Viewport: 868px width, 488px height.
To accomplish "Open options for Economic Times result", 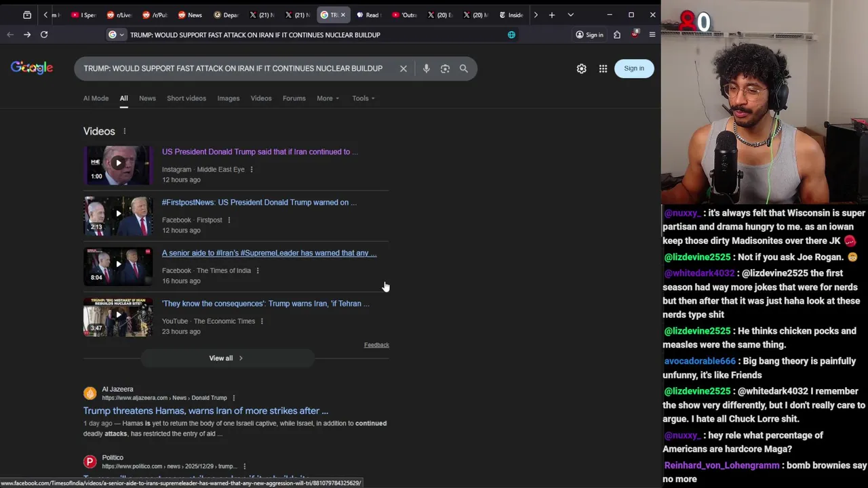I will click(262, 321).
